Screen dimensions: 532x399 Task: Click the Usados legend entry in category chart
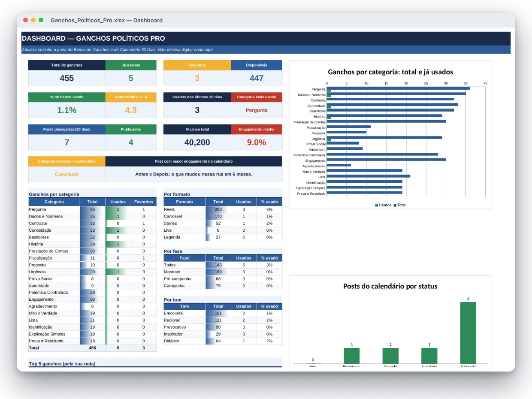coord(383,205)
